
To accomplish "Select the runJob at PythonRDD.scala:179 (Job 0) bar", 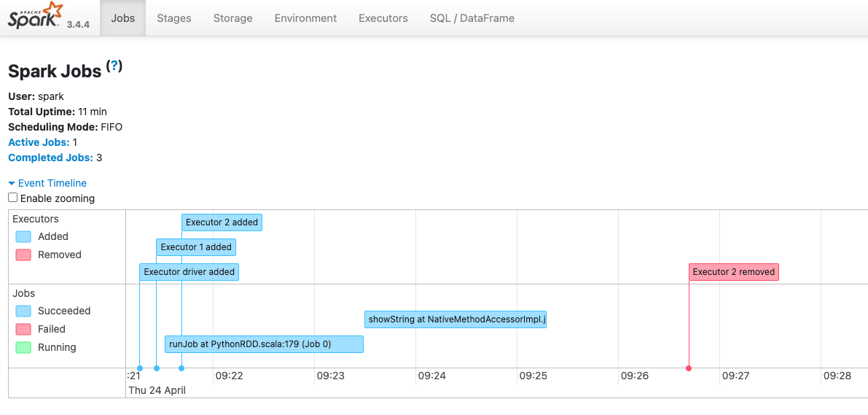I will coord(264,344).
